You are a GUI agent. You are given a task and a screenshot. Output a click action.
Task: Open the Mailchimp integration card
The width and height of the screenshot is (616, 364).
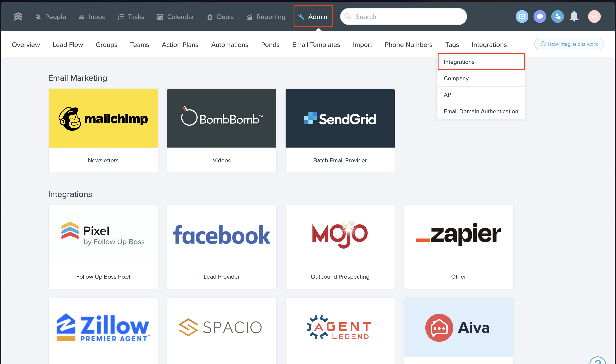[x=103, y=130]
